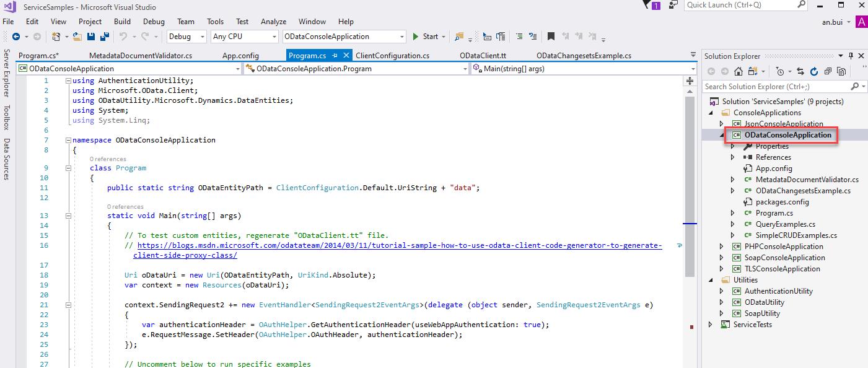
Task: Collapse the namespace ODataConsoleApplication code block
Action: tap(68, 140)
